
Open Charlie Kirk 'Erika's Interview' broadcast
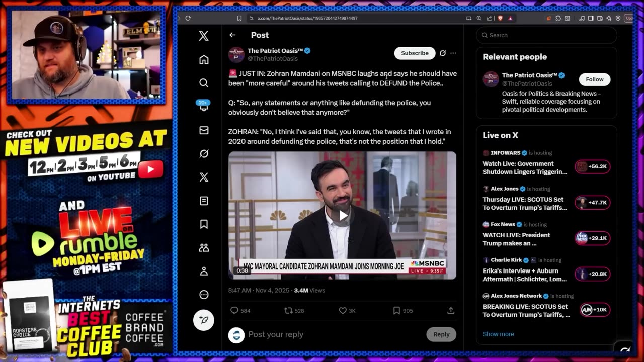pyautogui.click(x=525, y=275)
